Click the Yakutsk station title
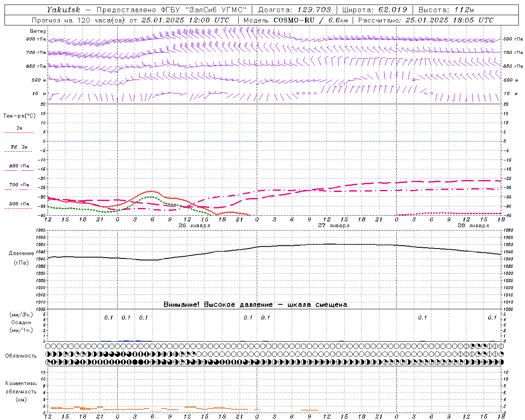525x420 pixels. [63, 10]
